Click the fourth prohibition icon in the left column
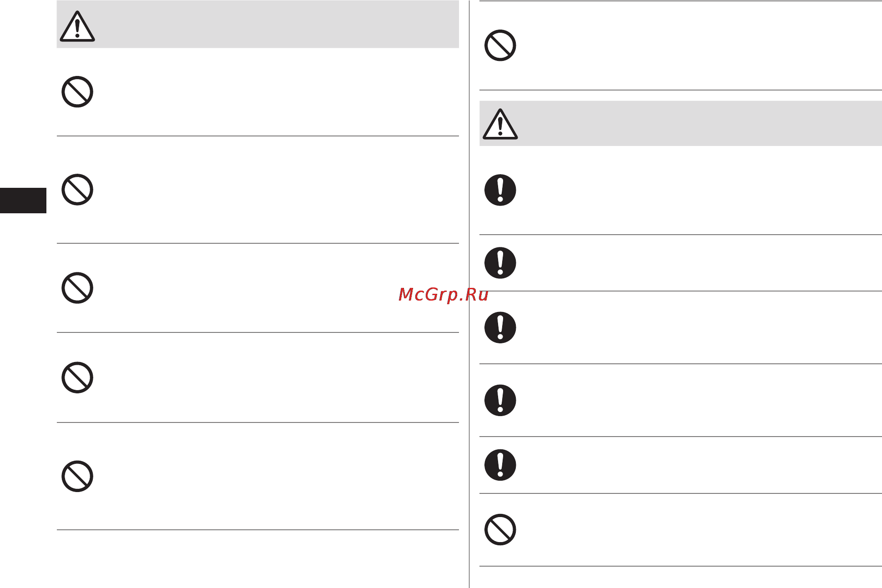Screen dimensions: 882x588 77,377
